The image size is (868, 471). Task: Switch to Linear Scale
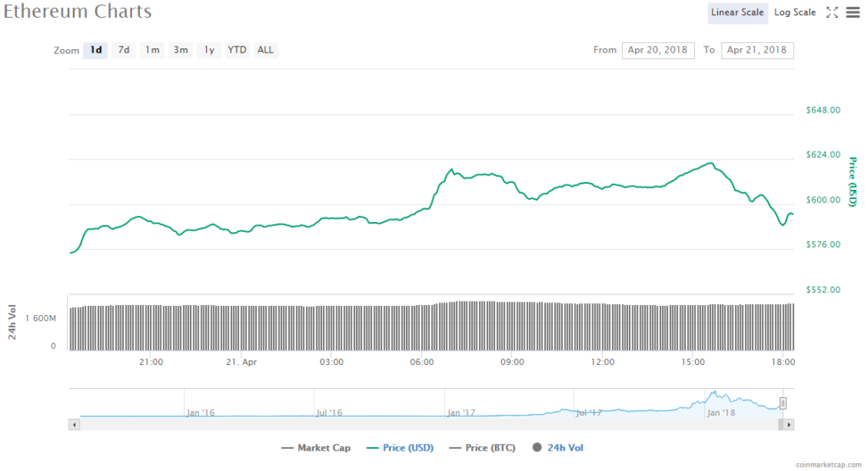pos(737,13)
